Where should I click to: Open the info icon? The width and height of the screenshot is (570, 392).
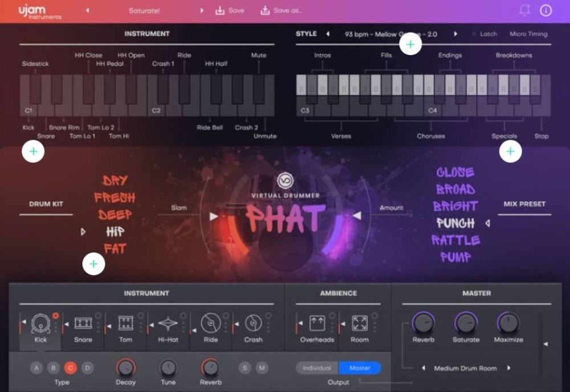click(x=545, y=10)
